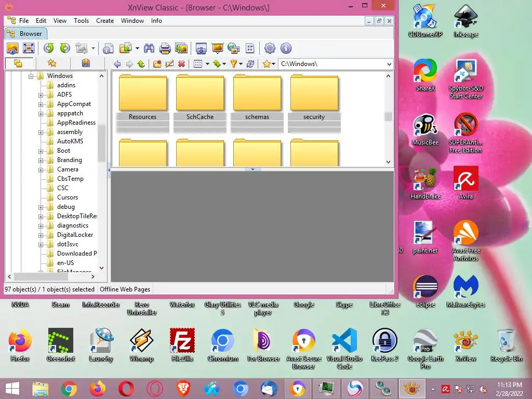Open the Tools menu
Viewport: 532px width, 399px height.
(x=82, y=21)
